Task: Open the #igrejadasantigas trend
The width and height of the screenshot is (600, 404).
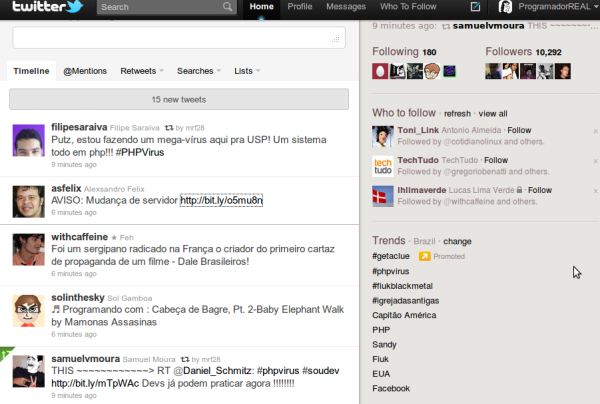Action: [x=405, y=301]
